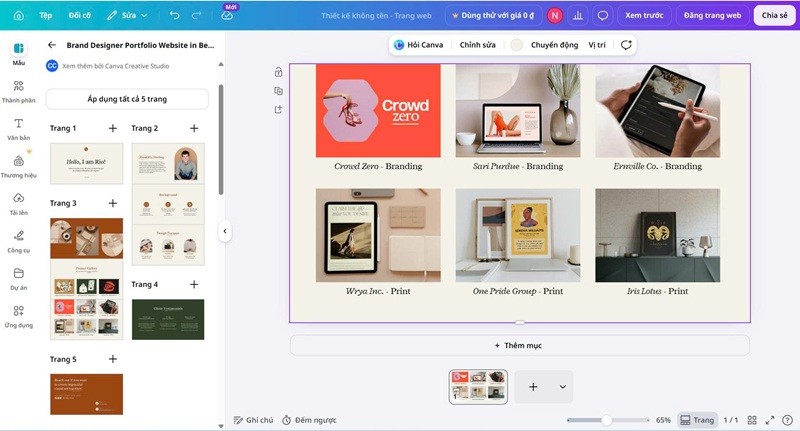800x431 pixels.
Task: Select Trang 5 brown contact thumbnail
Action: pyautogui.click(x=86, y=394)
